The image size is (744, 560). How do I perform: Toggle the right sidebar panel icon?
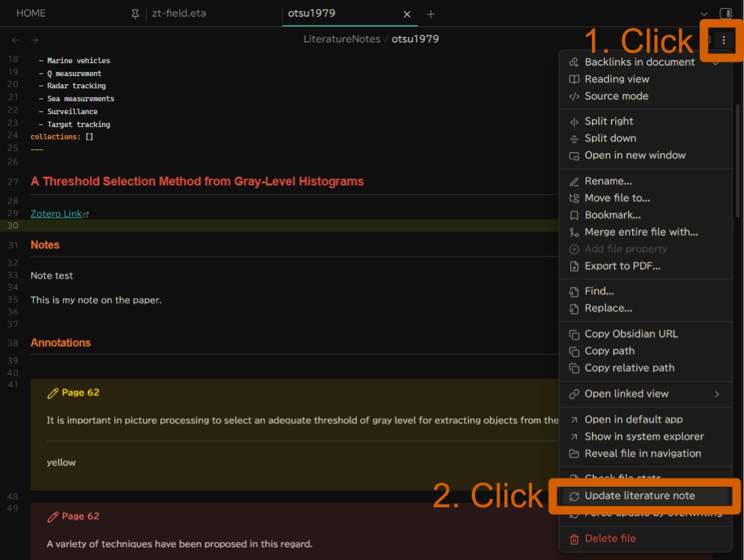[726, 14]
